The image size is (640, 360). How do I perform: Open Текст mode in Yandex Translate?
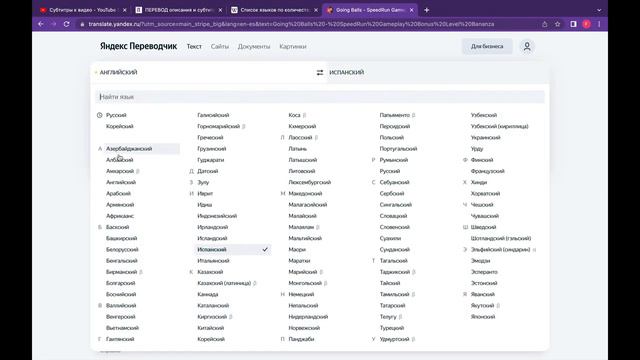[x=194, y=47]
